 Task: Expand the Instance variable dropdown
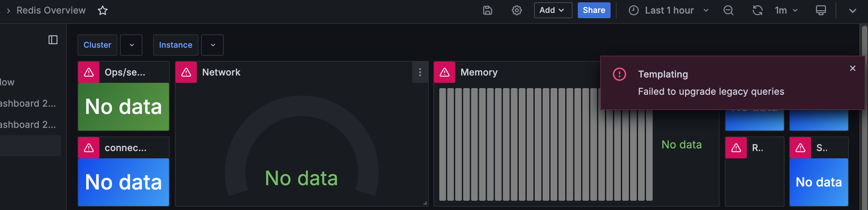(212, 45)
